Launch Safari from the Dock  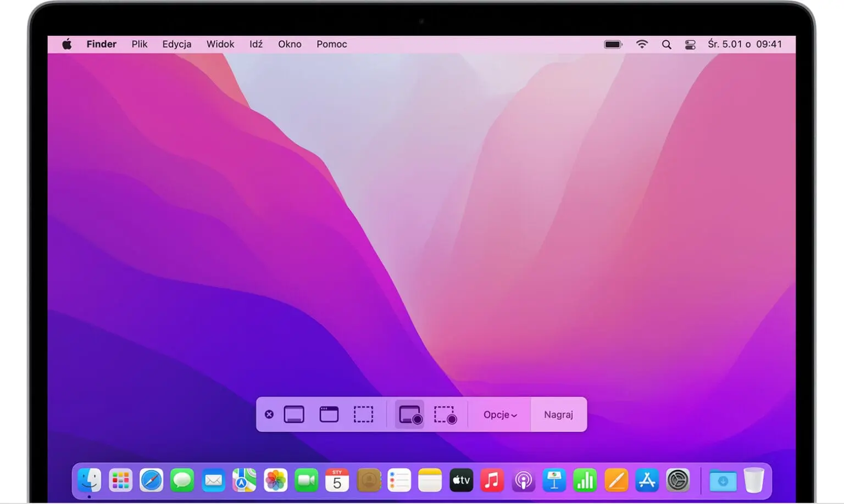151,480
